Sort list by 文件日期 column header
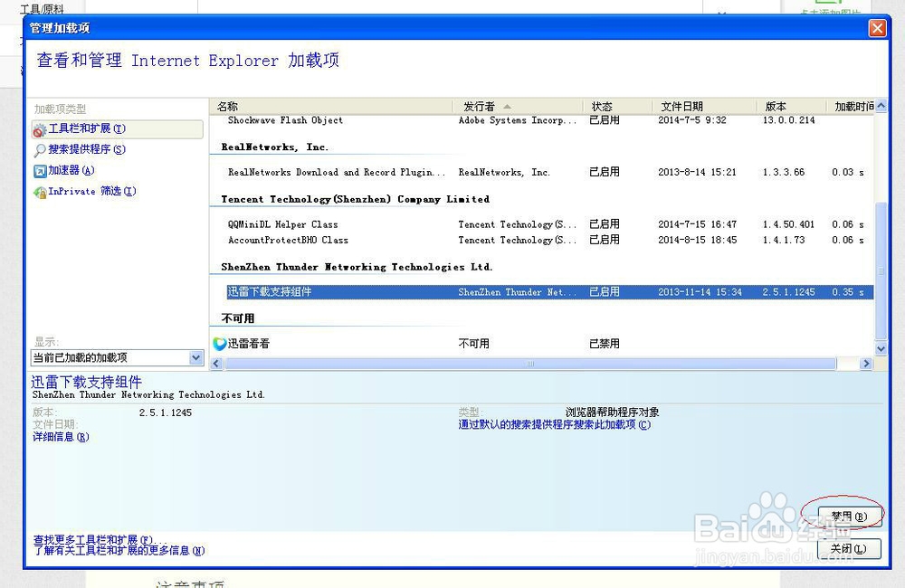905x588 pixels. (705, 106)
